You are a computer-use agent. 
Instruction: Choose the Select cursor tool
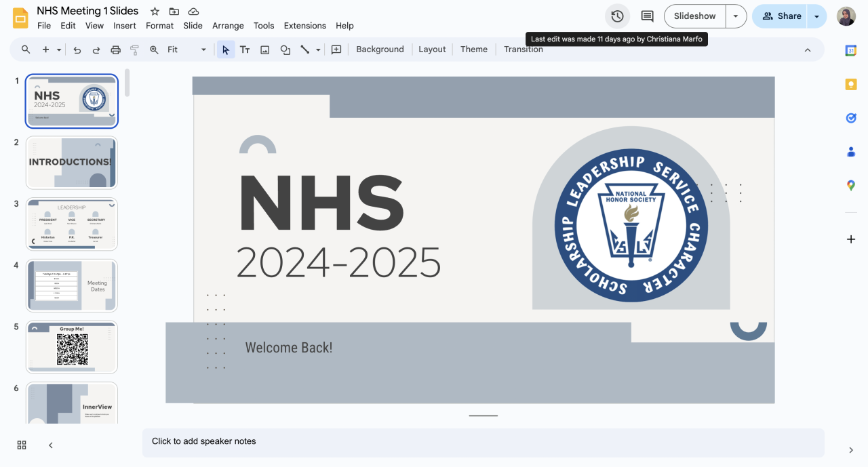pyautogui.click(x=226, y=49)
